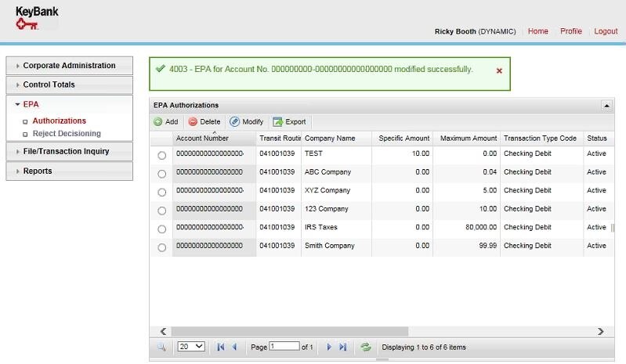Click the Modify pencil icon

[x=234, y=122]
